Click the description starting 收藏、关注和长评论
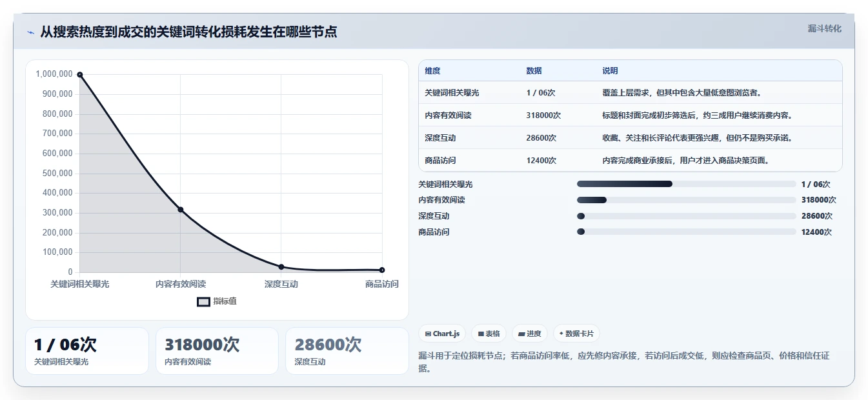 pos(698,138)
